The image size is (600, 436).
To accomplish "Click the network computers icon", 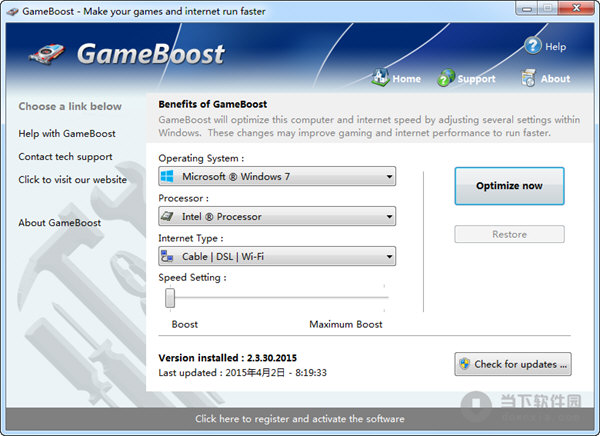I will pyautogui.click(x=167, y=256).
